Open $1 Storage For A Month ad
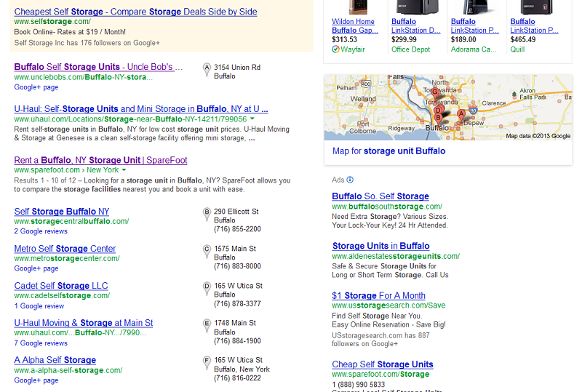582x392 pixels. pyautogui.click(x=378, y=295)
